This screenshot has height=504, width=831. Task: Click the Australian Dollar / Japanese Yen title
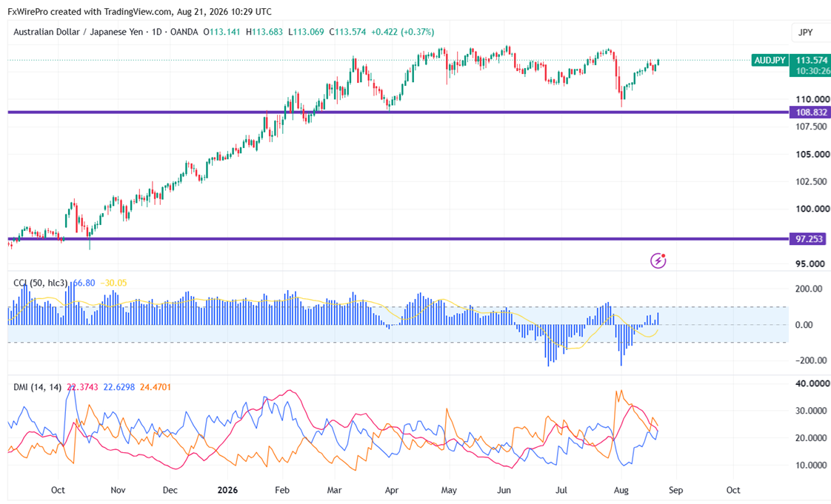coord(78,32)
